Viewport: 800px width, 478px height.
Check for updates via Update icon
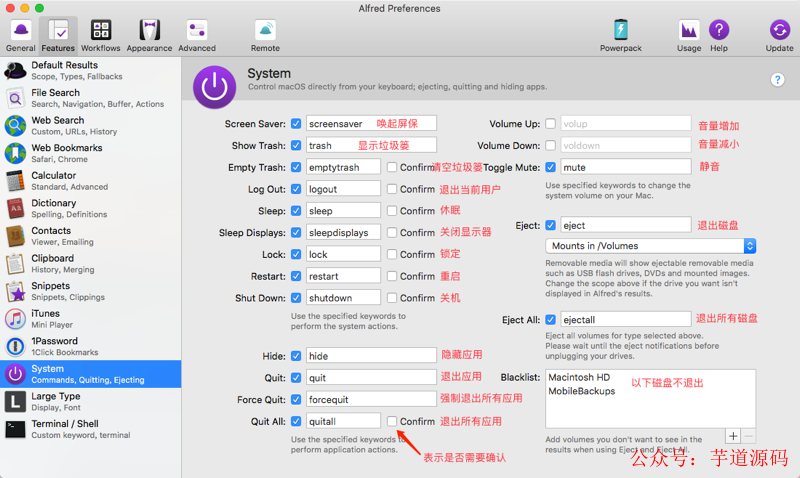point(779,36)
